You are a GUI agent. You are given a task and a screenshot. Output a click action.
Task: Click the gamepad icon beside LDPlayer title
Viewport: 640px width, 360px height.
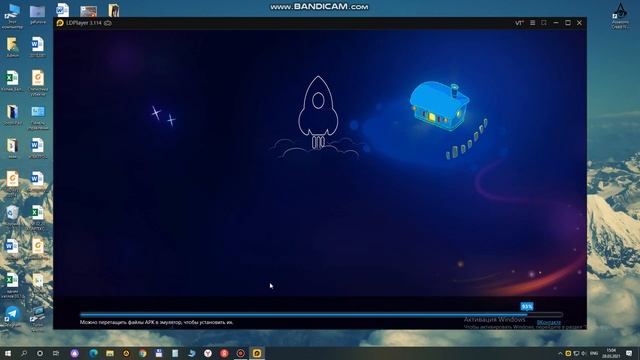tap(108, 23)
